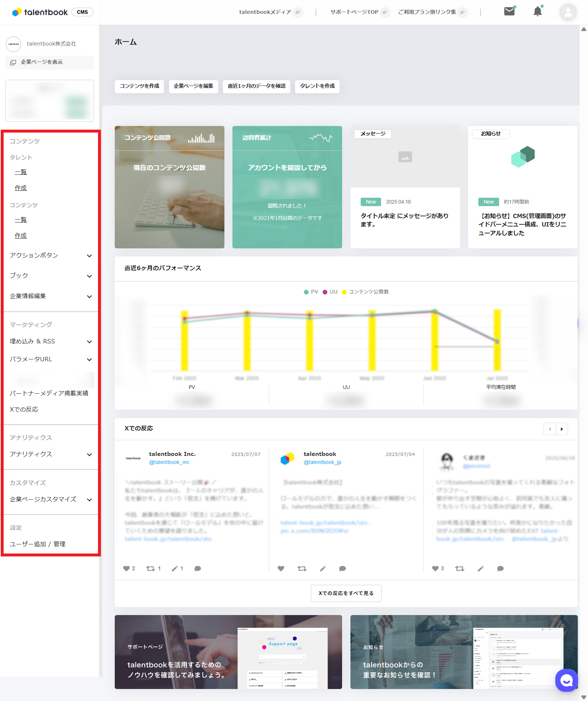588x701 pixels.
Task: Click 企業ページを表示 button
Action: pos(50,62)
